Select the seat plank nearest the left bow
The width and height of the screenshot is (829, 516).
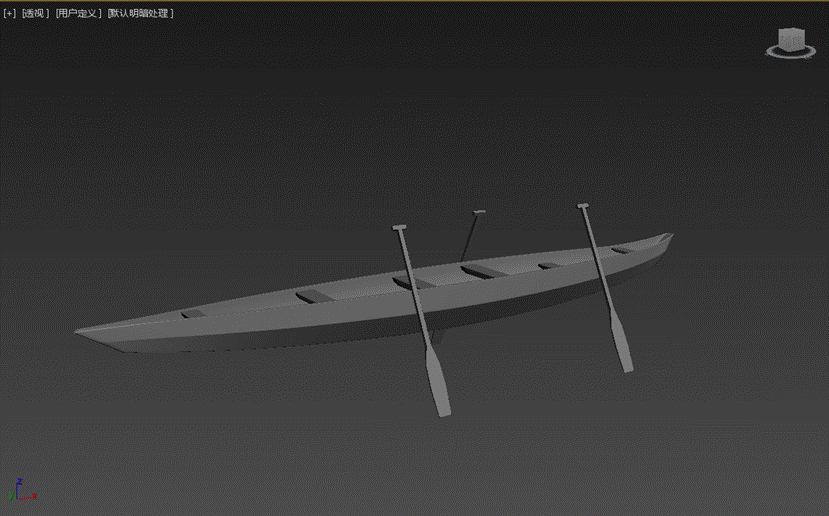tap(192, 315)
